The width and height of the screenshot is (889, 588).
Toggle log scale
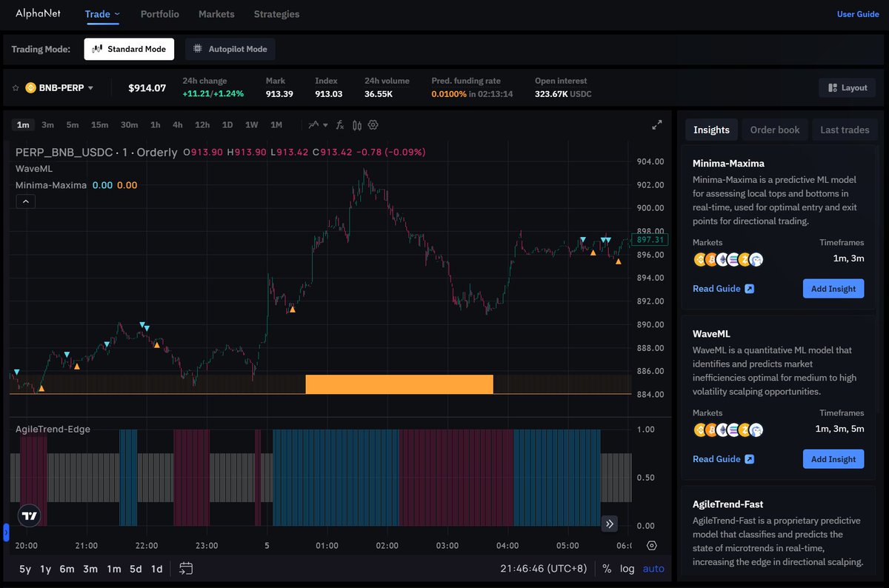pos(627,569)
